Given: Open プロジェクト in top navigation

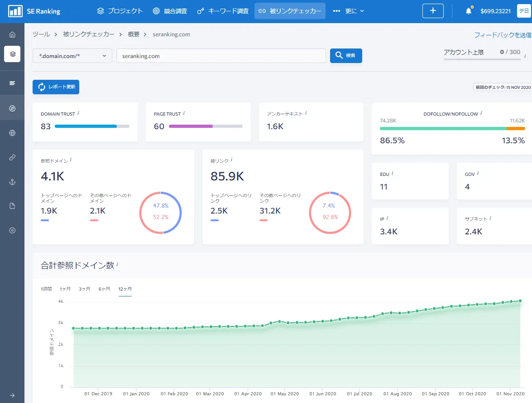Looking at the screenshot, I should click(120, 11).
